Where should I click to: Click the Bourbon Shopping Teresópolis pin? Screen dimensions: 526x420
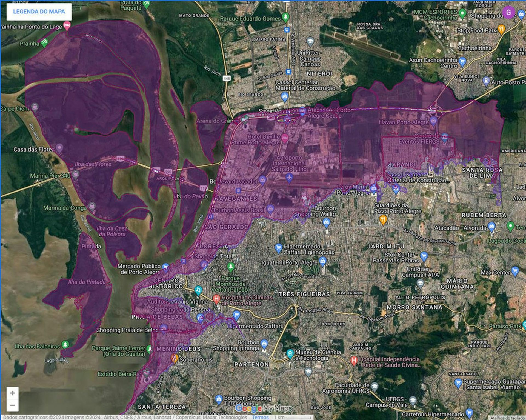[x=218, y=400]
